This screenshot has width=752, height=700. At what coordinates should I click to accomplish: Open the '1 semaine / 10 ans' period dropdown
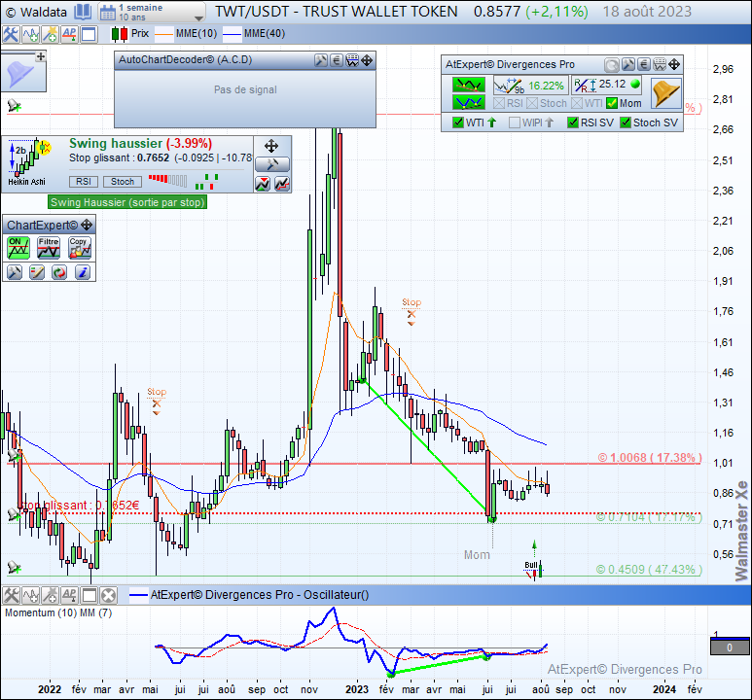[x=152, y=12]
